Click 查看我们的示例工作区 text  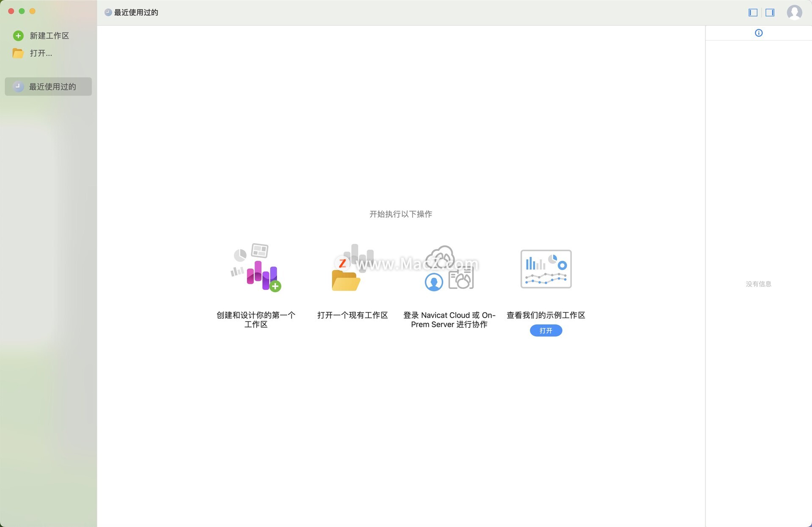coord(546,315)
